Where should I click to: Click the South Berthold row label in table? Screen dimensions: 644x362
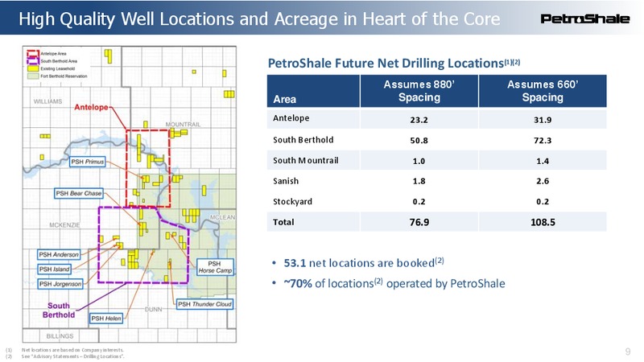click(303, 139)
